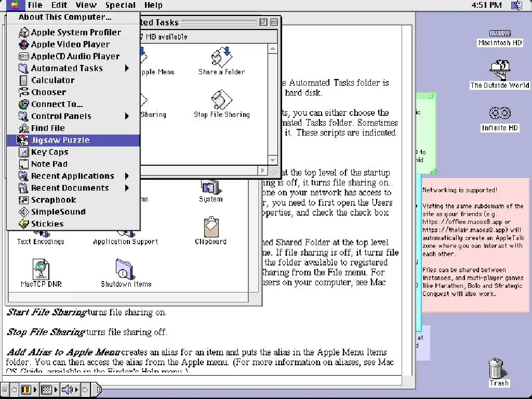Open Find File from Apple menu

[73, 128]
